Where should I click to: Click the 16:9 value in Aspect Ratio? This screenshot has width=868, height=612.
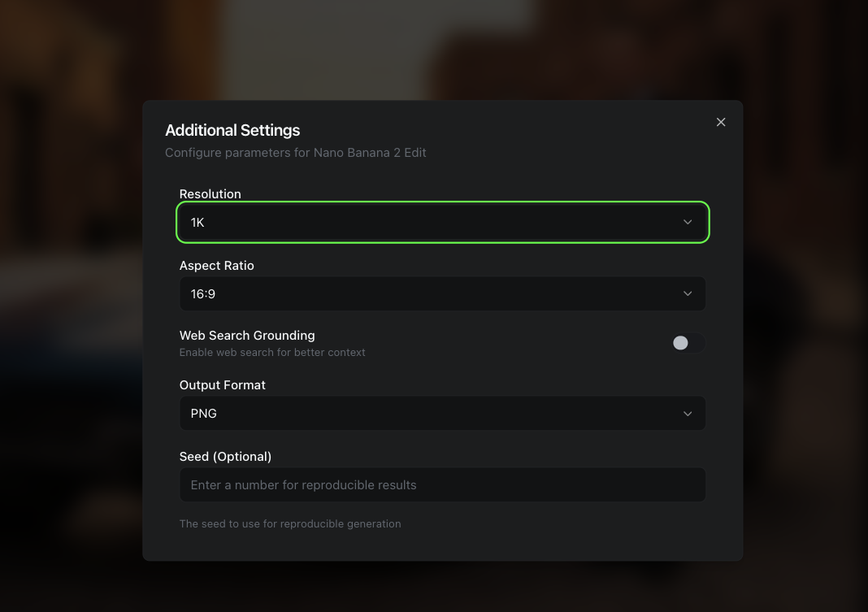click(x=203, y=293)
